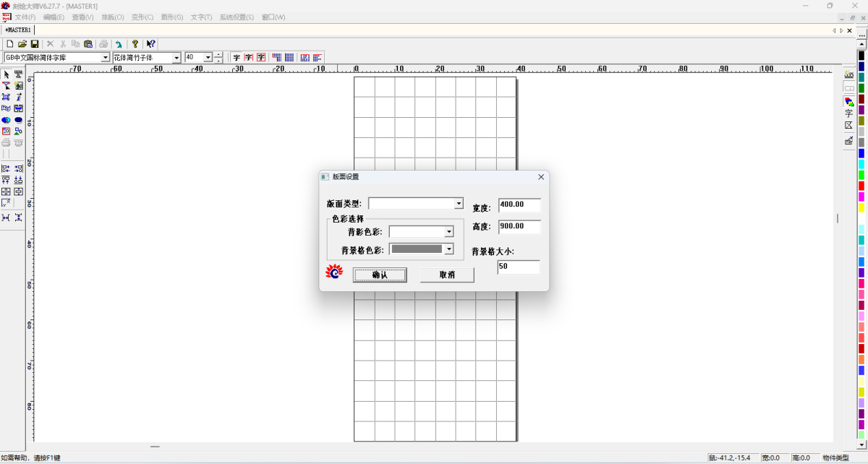
Task: Select the blue ellipse shape tool
Action: click(x=18, y=120)
